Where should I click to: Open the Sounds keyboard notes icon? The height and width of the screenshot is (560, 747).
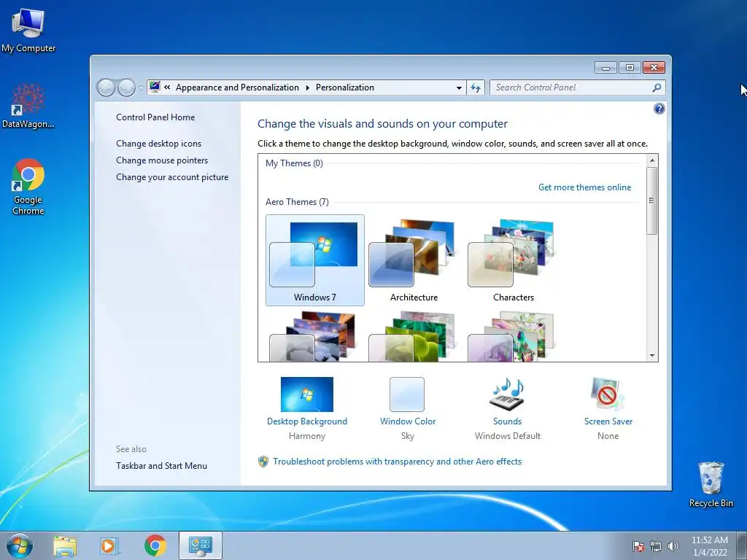pyautogui.click(x=507, y=394)
